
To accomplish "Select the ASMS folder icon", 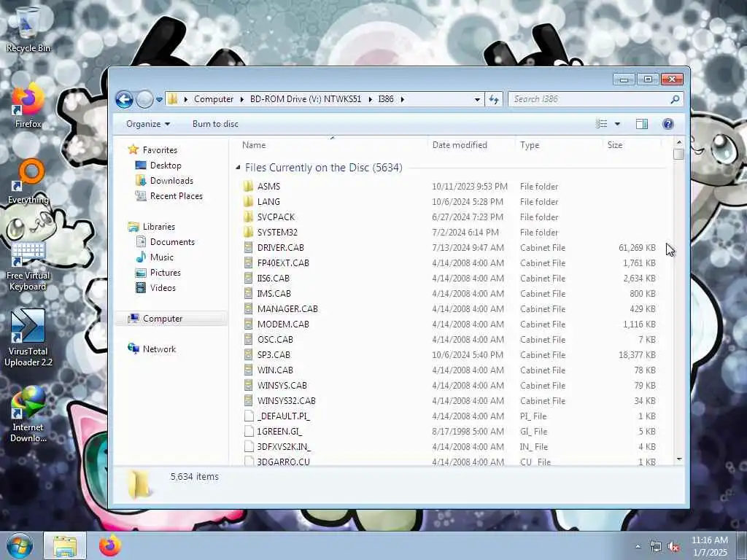I will point(248,186).
